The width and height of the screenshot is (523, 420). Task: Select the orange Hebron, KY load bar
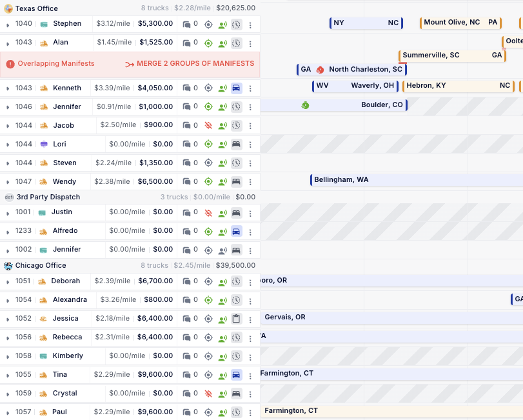tap(458, 86)
